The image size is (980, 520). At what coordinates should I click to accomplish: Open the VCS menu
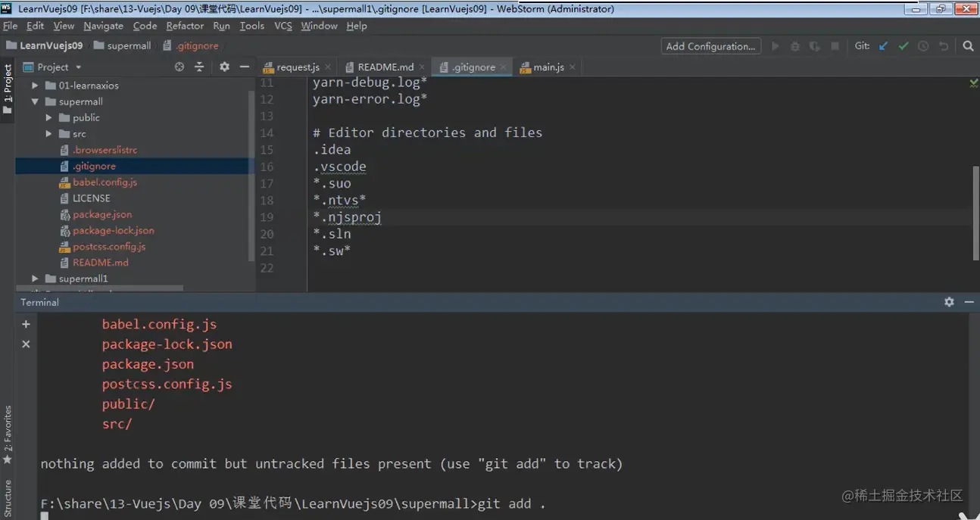point(282,26)
